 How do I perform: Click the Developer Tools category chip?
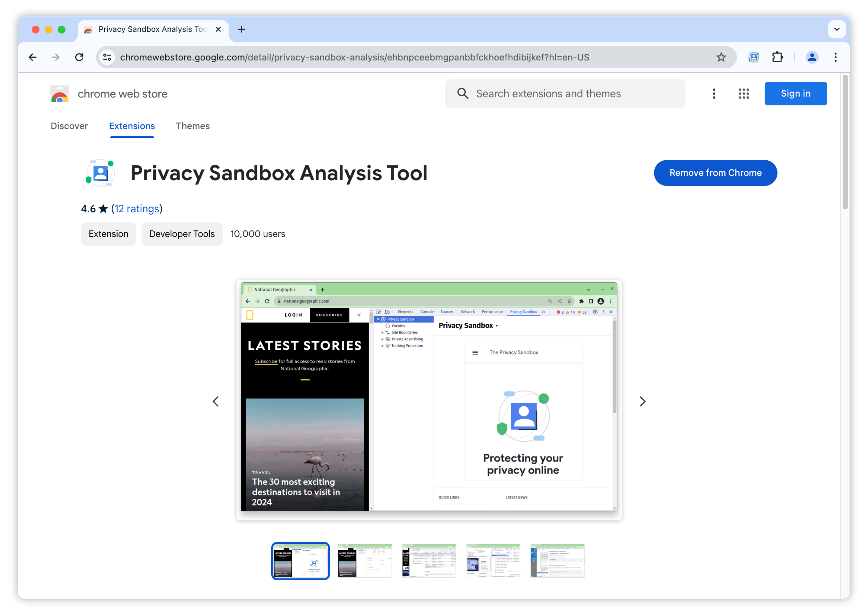182,234
